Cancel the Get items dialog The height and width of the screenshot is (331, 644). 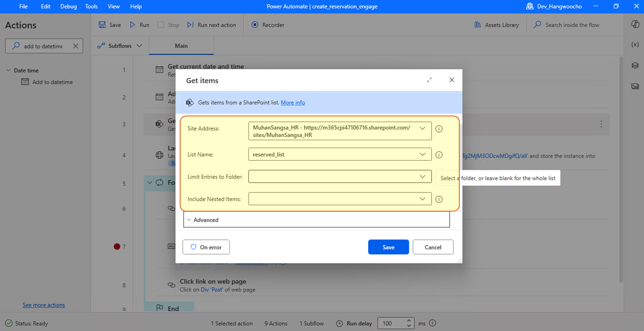pyautogui.click(x=433, y=247)
